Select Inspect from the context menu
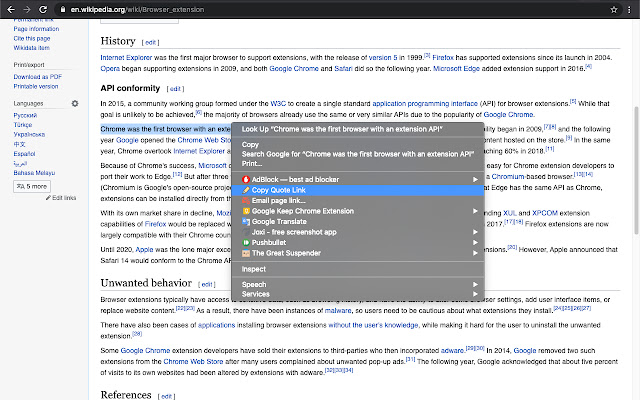The width and height of the screenshot is (640, 400). (358, 269)
